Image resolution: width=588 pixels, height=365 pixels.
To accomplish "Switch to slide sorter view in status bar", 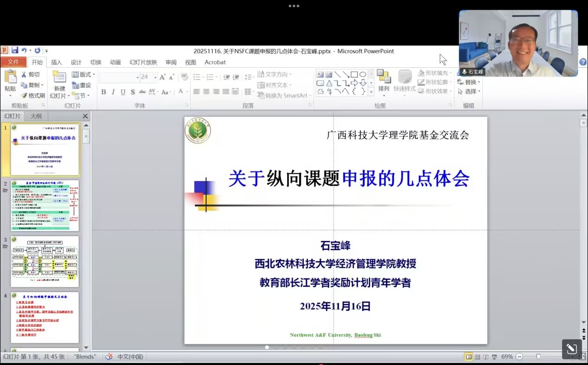I will click(477, 357).
